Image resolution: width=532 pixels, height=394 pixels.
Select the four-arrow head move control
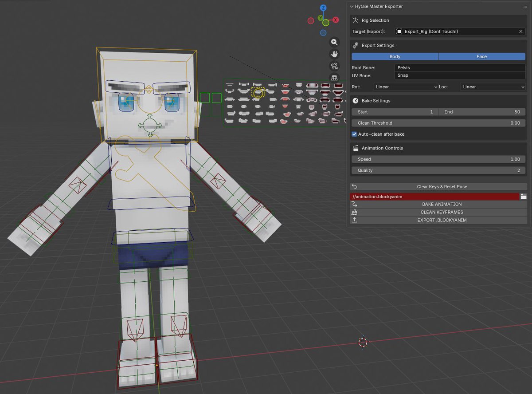pos(150,125)
